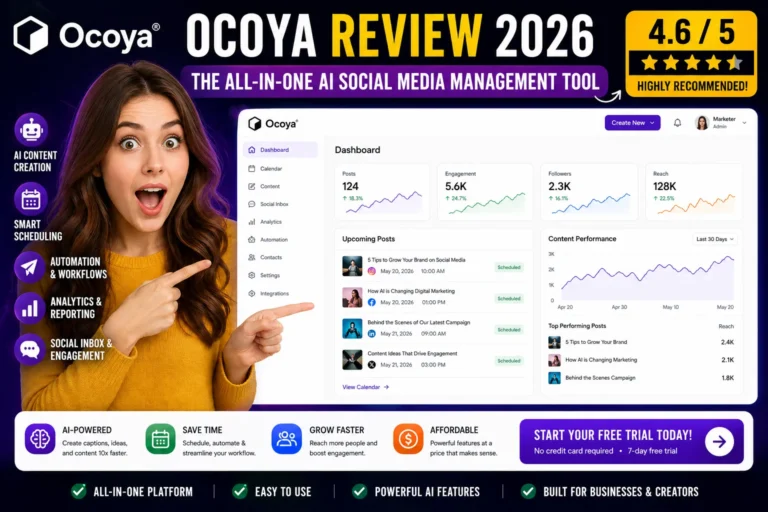Click the All-in-One Platform checkmark badge
Screen dimensions: 768x512
point(79,491)
